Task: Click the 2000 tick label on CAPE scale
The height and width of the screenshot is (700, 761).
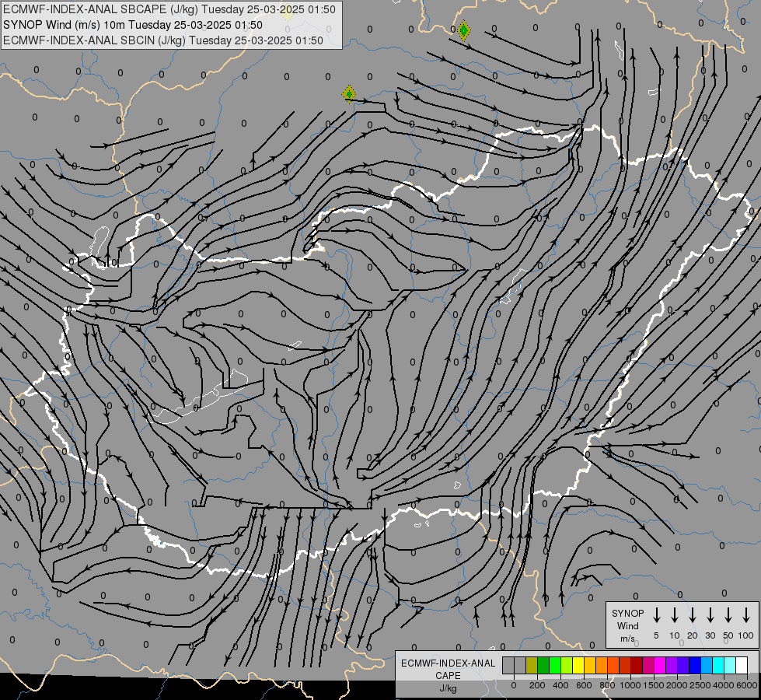Action: coord(677,685)
